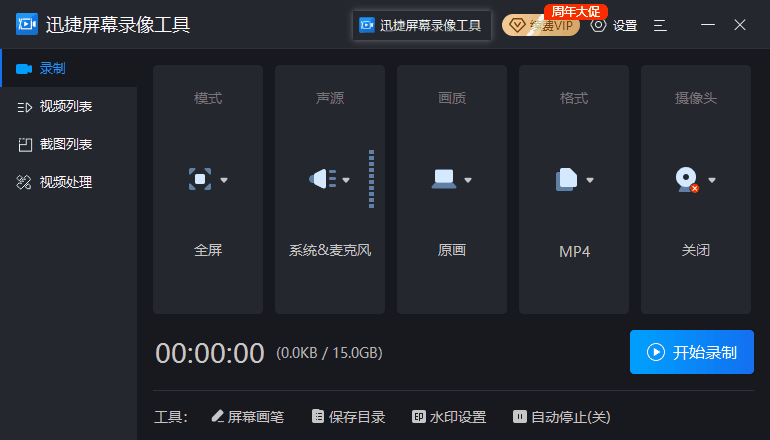Open the hamburger menu icon
Image resolution: width=770 pixels, height=440 pixels.
660,25
